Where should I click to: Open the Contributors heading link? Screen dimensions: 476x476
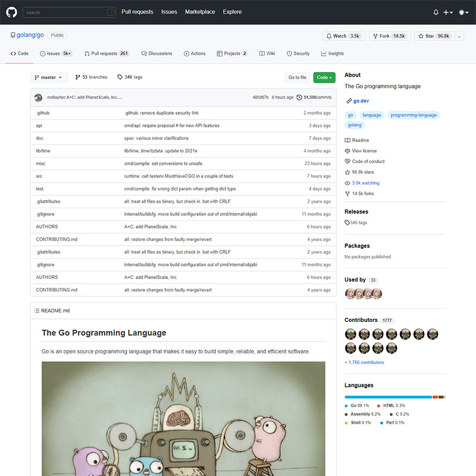(x=361, y=320)
